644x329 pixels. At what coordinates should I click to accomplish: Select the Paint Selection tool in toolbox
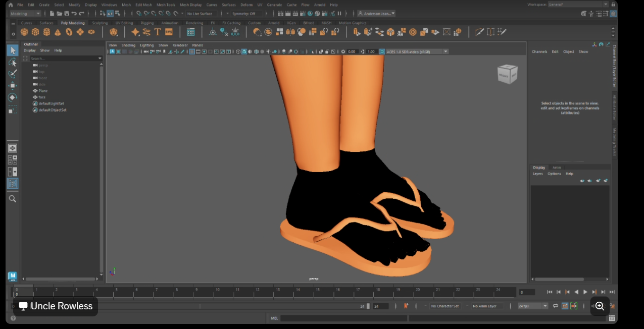coord(13,74)
